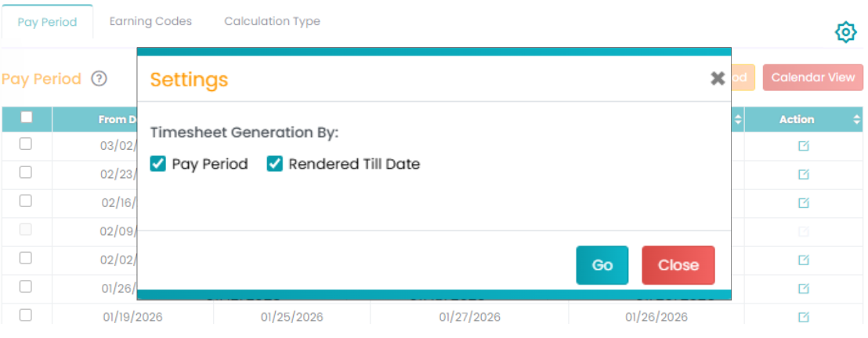Click edit icon for the 01/26 row
868x338 pixels.
pyautogui.click(x=803, y=289)
